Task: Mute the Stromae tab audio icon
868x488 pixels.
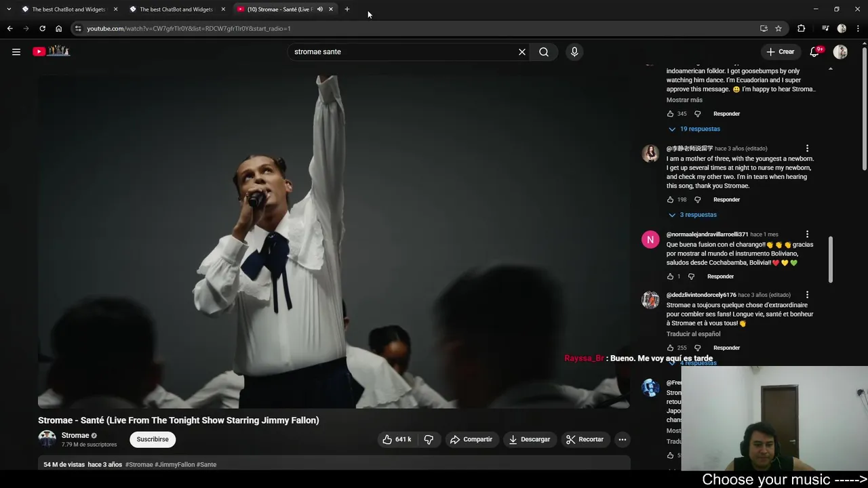Action: (320, 9)
